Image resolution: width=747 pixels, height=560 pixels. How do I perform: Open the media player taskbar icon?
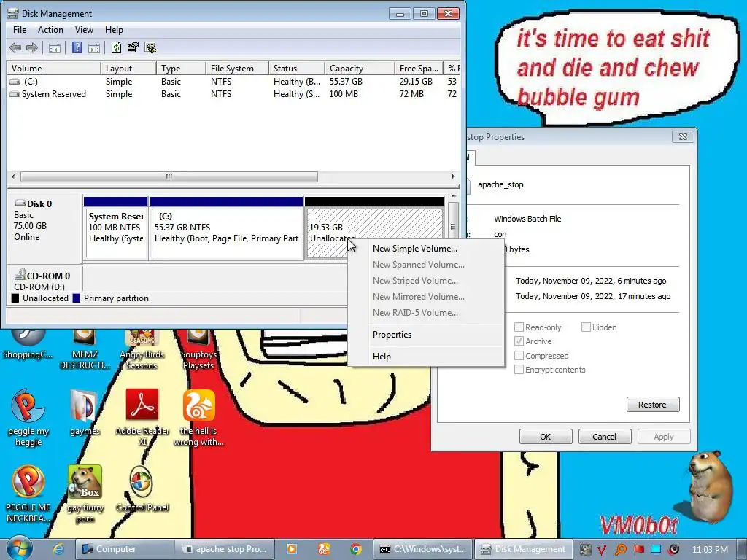pos(291,549)
